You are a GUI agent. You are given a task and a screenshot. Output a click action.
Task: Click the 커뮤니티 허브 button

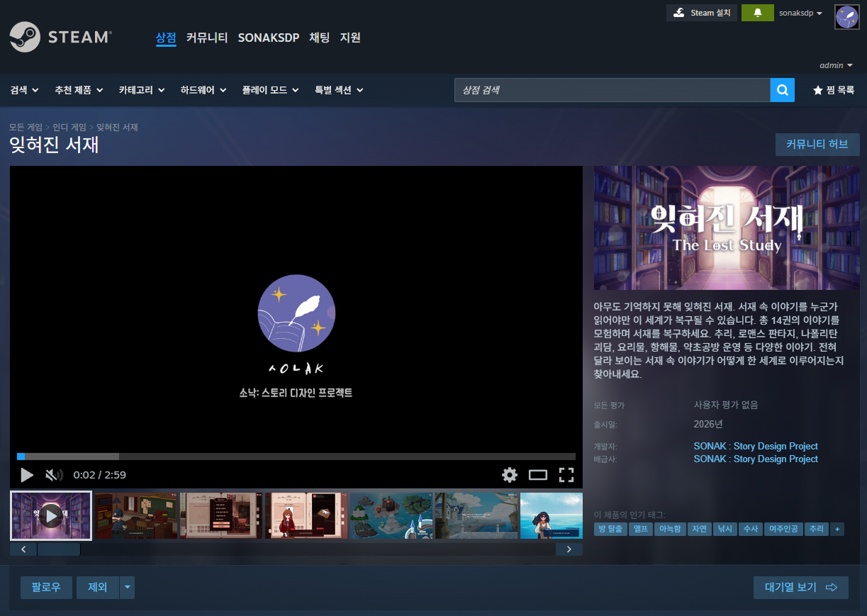point(817,144)
